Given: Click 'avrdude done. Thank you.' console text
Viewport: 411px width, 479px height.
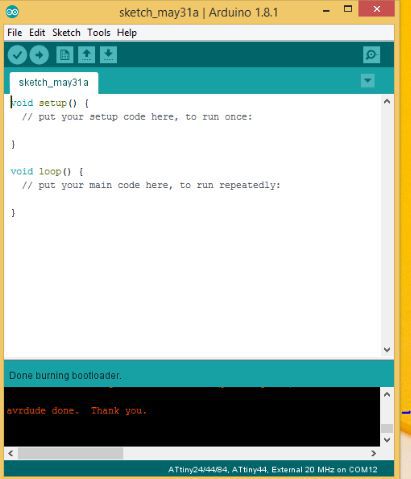Looking at the screenshot, I should click(77, 411).
